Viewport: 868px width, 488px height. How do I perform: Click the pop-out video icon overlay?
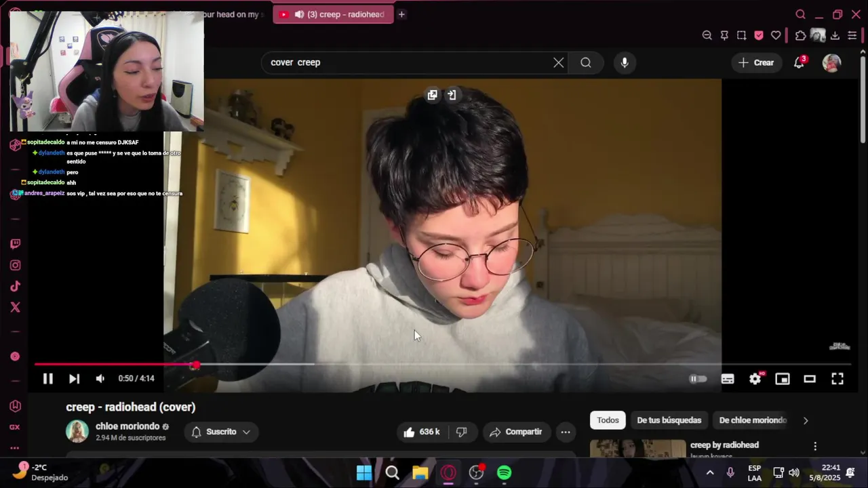[x=432, y=95]
